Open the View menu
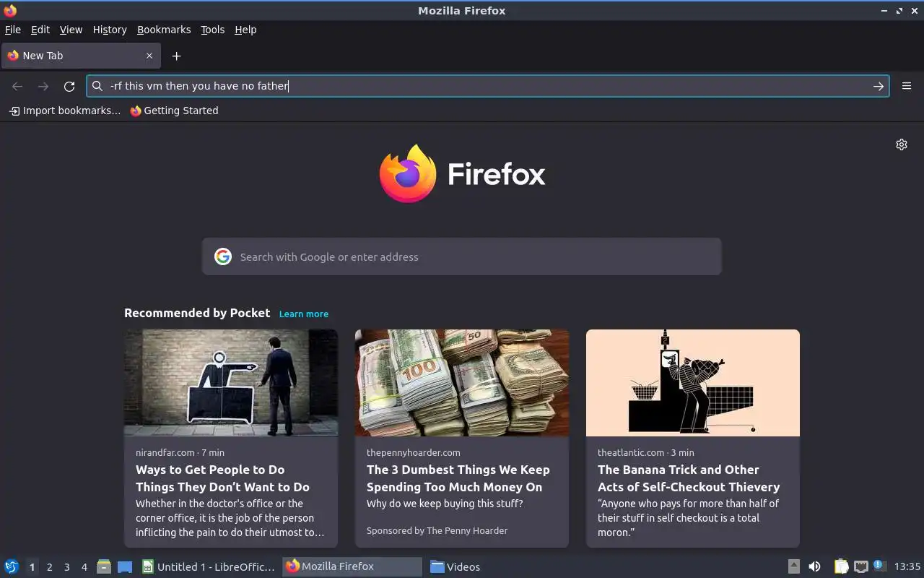 (x=71, y=30)
